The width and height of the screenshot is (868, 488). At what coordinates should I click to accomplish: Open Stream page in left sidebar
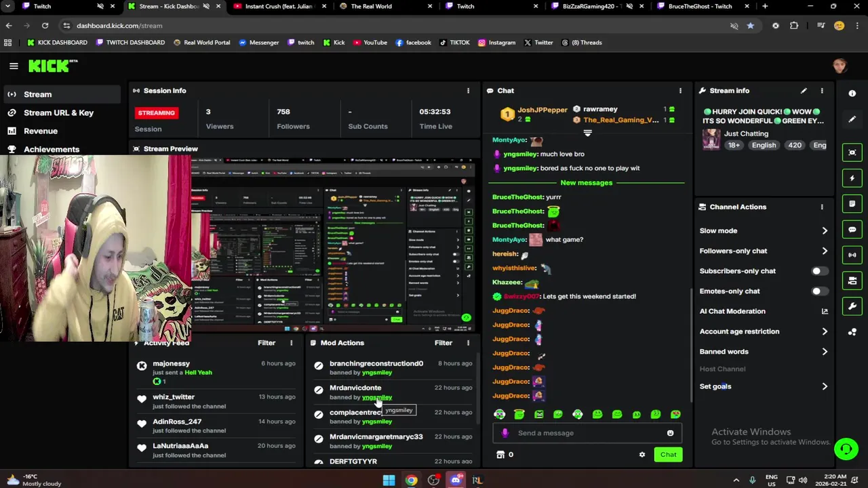point(61,94)
